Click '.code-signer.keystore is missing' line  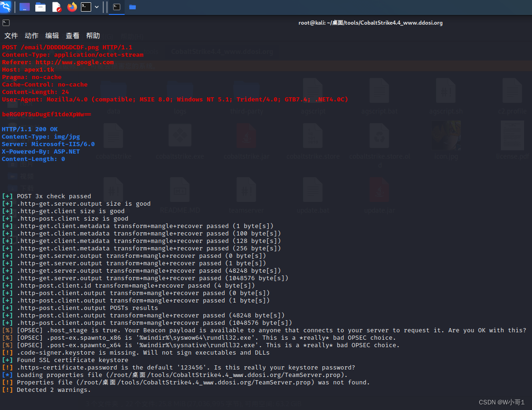click(136, 353)
